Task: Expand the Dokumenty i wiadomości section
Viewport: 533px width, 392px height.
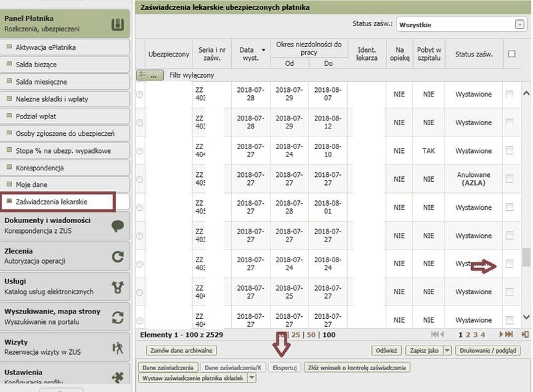Action: point(65,226)
